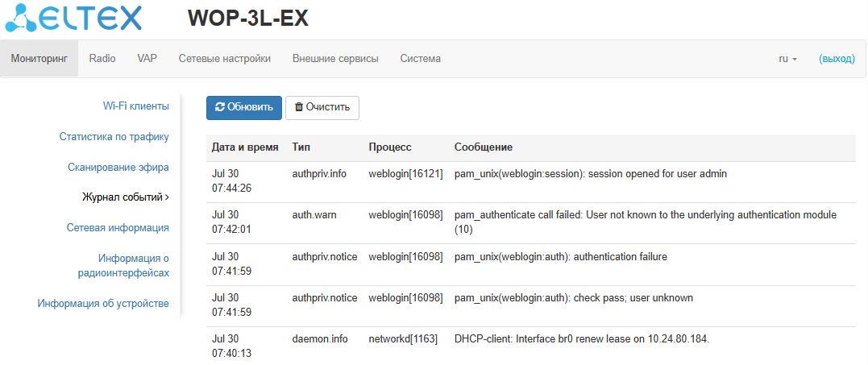Viewport: 868px width, 365px height.
Task: Show Информация об устройстве page
Action: tap(103, 303)
